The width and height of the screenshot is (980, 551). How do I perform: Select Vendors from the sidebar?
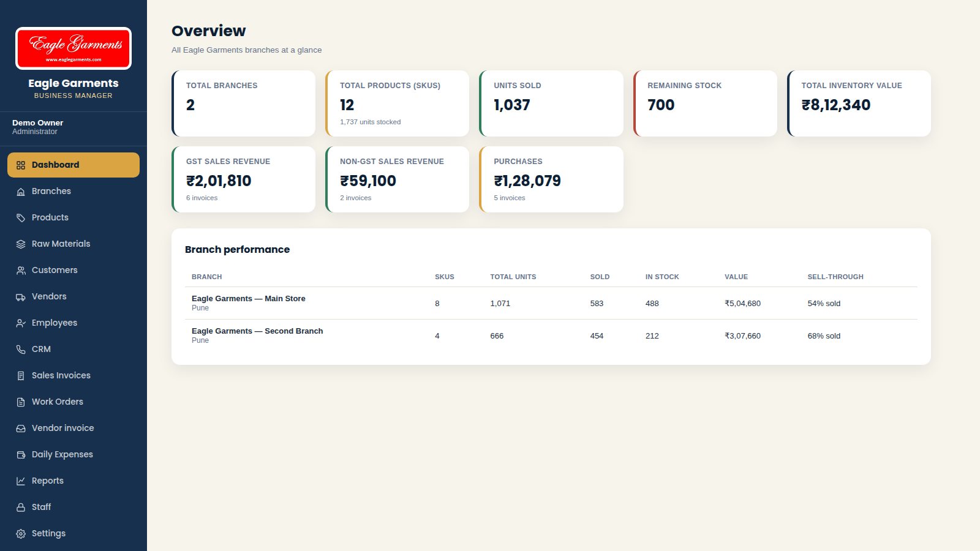pyautogui.click(x=73, y=297)
